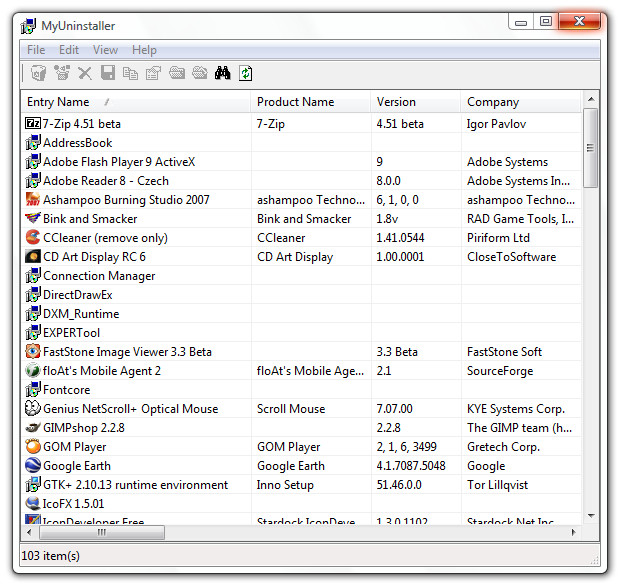Click the vertical scrollbar down arrow

coord(591,516)
